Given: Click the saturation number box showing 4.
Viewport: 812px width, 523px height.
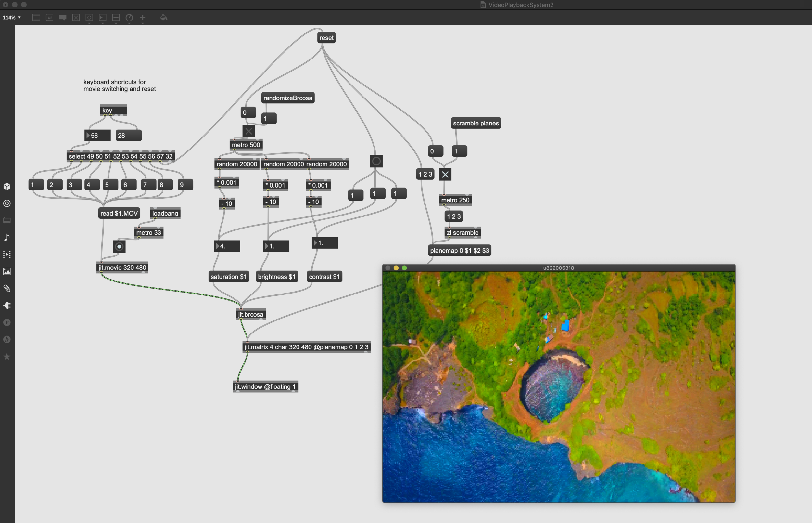Looking at the screenshot, I should pos(228,246).
